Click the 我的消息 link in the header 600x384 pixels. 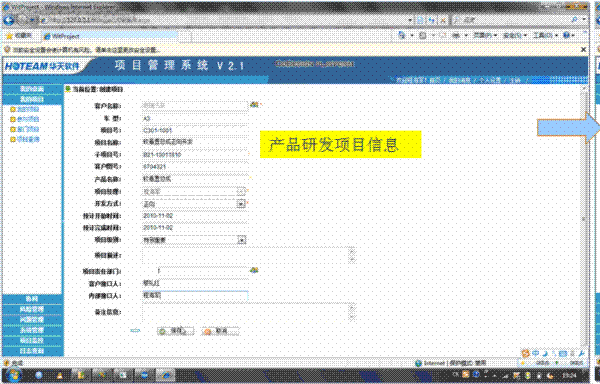tap(459, 80)
